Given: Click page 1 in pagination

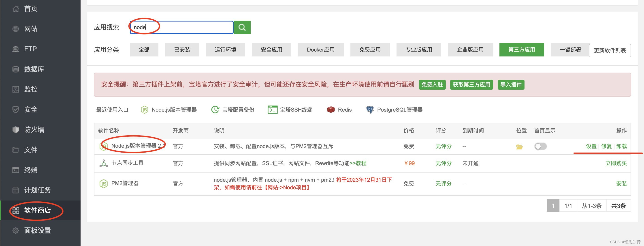Looking at the screenshot, I should pos(553,206).
